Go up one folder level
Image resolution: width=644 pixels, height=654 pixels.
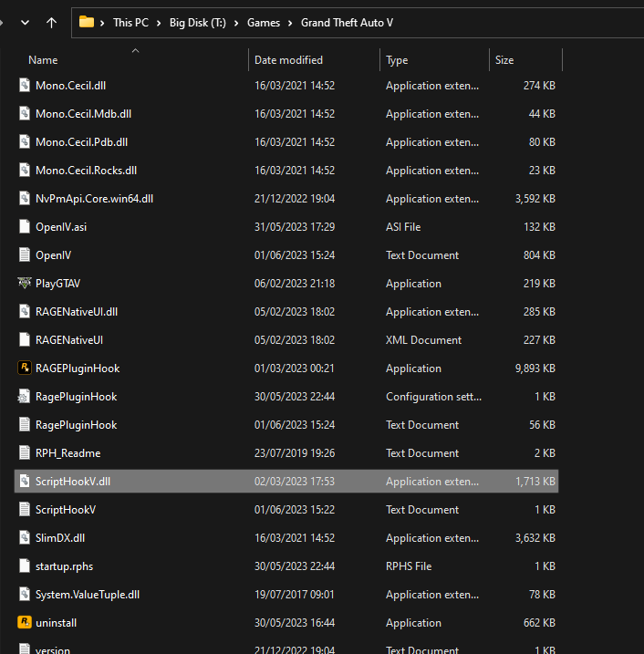pos(51,22)
